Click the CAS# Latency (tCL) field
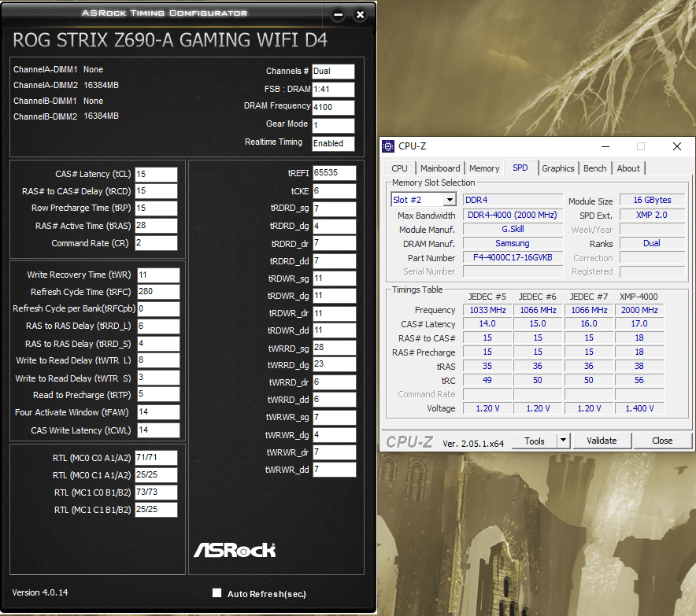 [x=156, y=175]
